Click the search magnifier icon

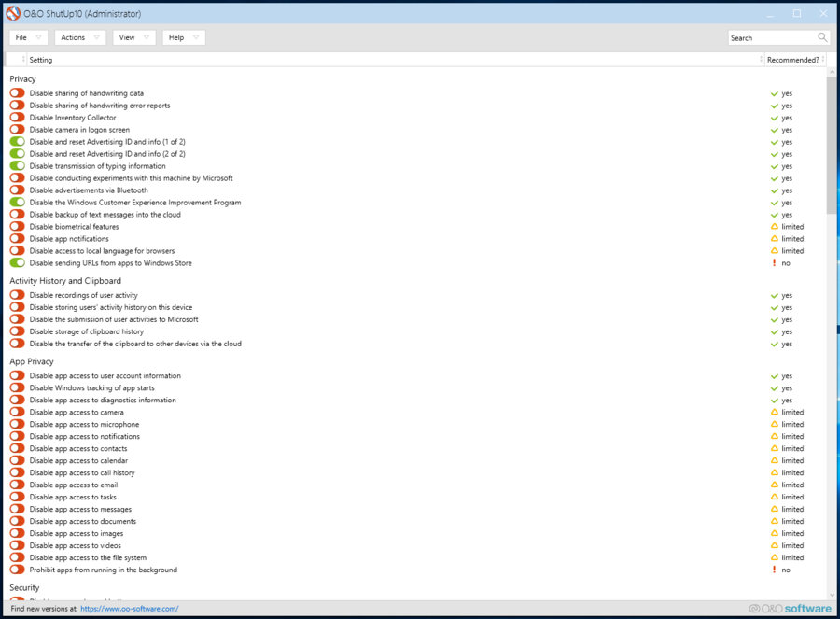click(x=821, y=37)
